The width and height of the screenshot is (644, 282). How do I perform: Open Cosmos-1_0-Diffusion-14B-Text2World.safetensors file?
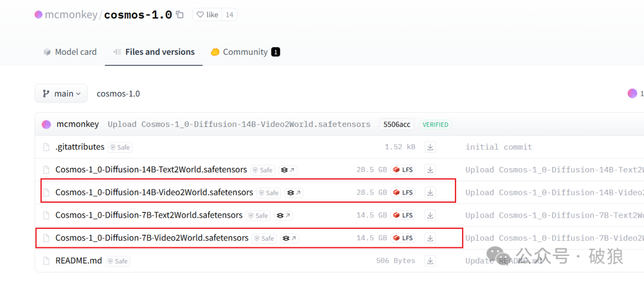151,169
